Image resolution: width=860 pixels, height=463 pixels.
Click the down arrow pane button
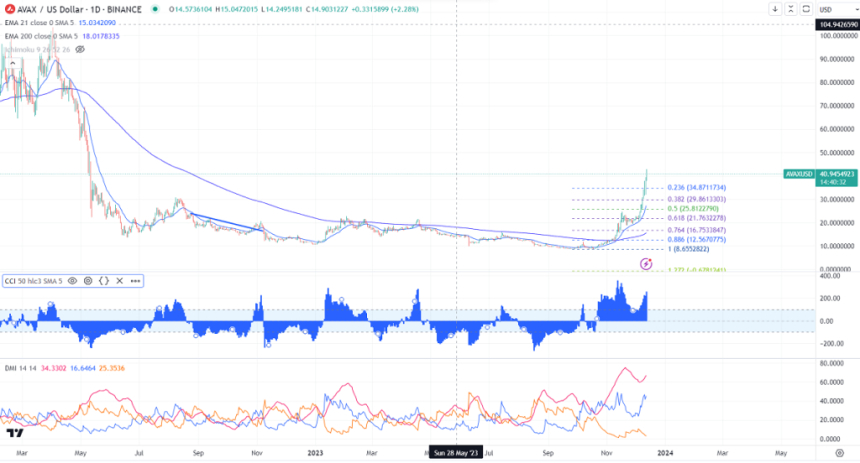(x=776, y=9)
